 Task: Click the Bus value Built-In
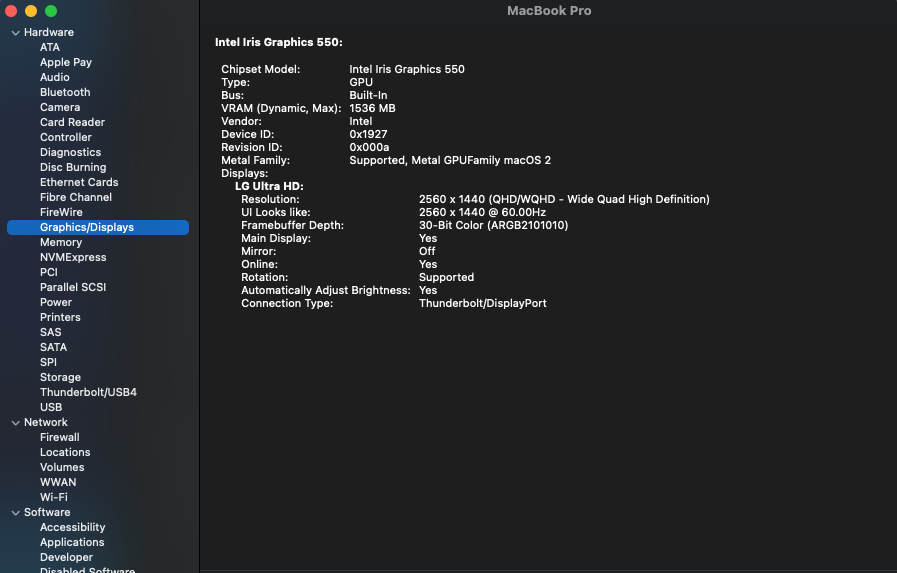(x=368, y=96)
